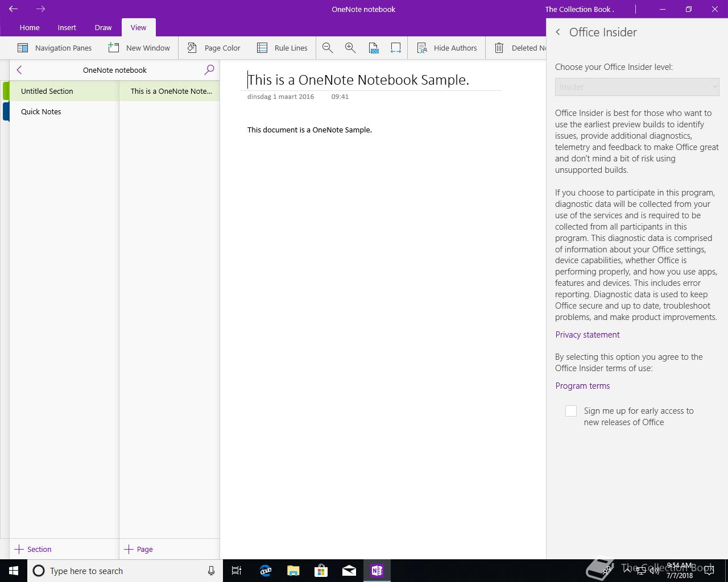Open Task View on taskbar
Image resolution: width=728 pixels, height=582 pixels.
pyautogui.click(x=237, y=571)
